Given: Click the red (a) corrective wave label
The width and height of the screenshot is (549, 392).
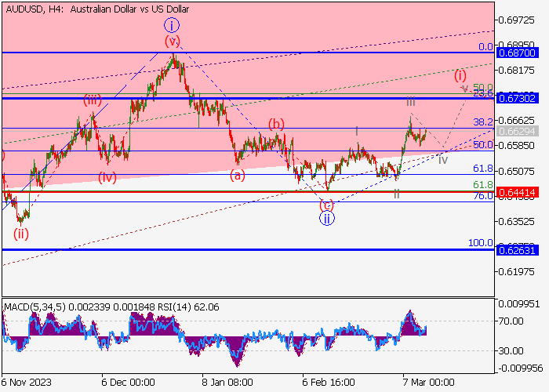Looking at the screenshot, I should coord(238,175).
